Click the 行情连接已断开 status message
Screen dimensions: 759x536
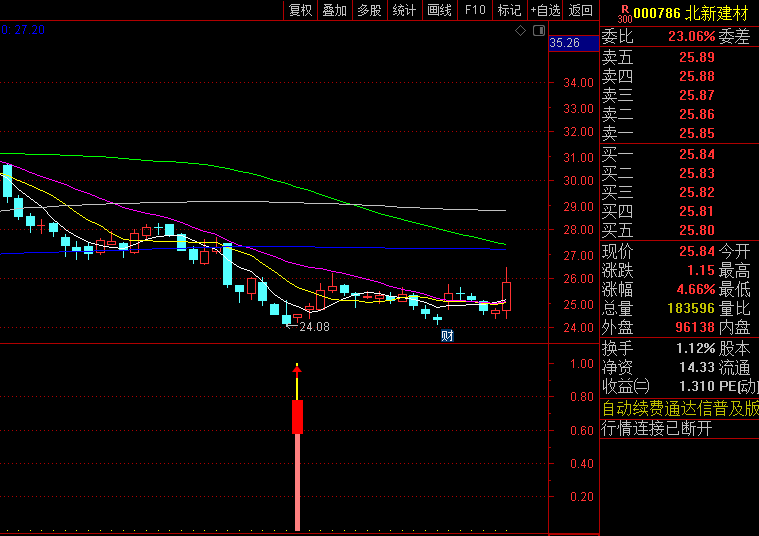coord(656,428)
